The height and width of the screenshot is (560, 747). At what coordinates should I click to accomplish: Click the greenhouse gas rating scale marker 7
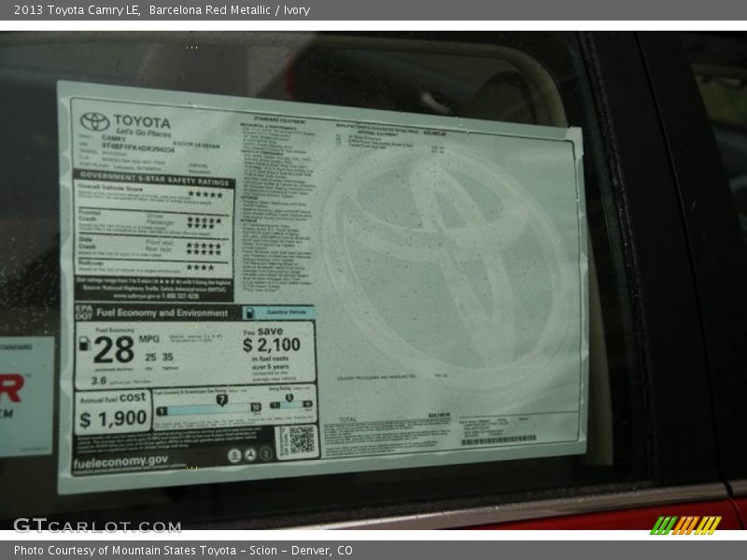pyautogui.click(x=222, y=399)
